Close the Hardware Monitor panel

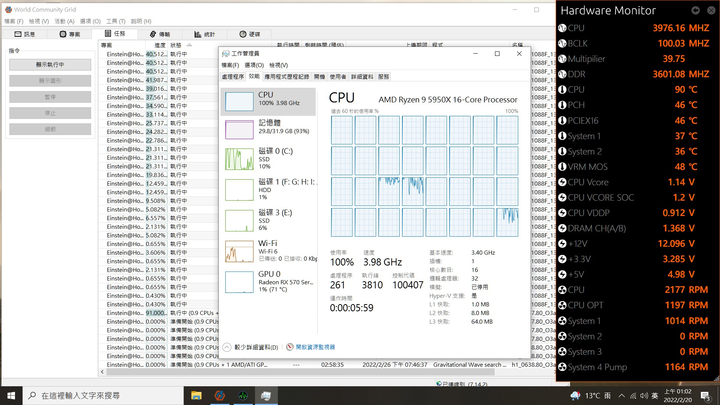711,10
